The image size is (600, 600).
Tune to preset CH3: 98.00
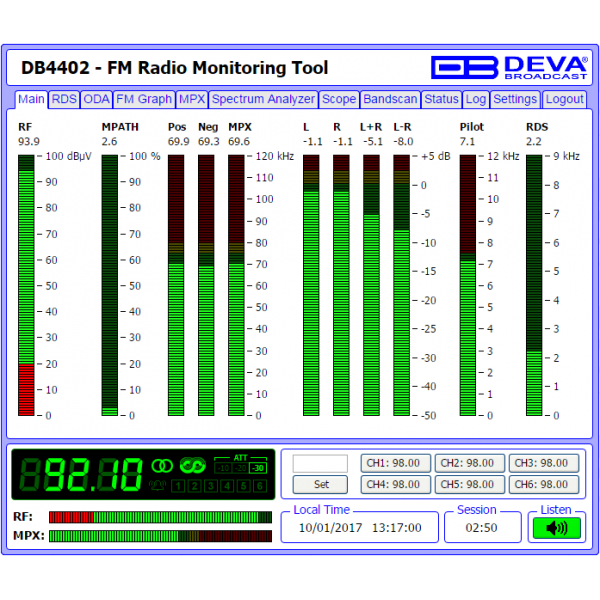click(x=544, y=463)
